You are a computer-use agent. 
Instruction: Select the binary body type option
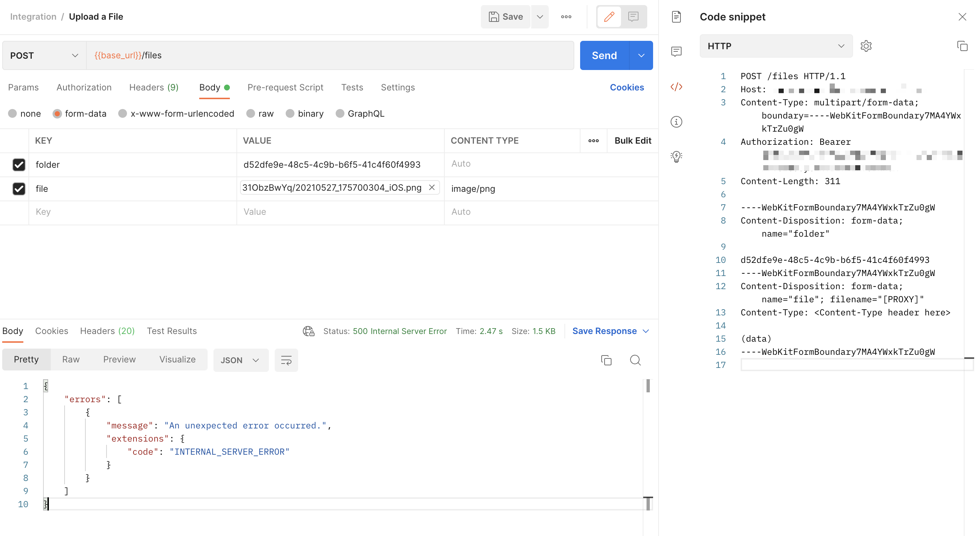[x=291, y=113]
